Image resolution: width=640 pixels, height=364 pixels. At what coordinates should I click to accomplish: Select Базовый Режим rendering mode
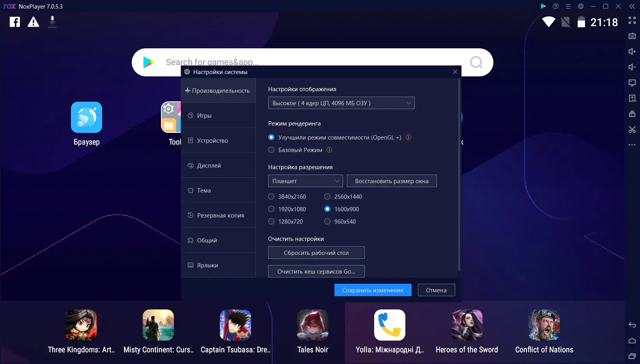click(x=271, y=150)
